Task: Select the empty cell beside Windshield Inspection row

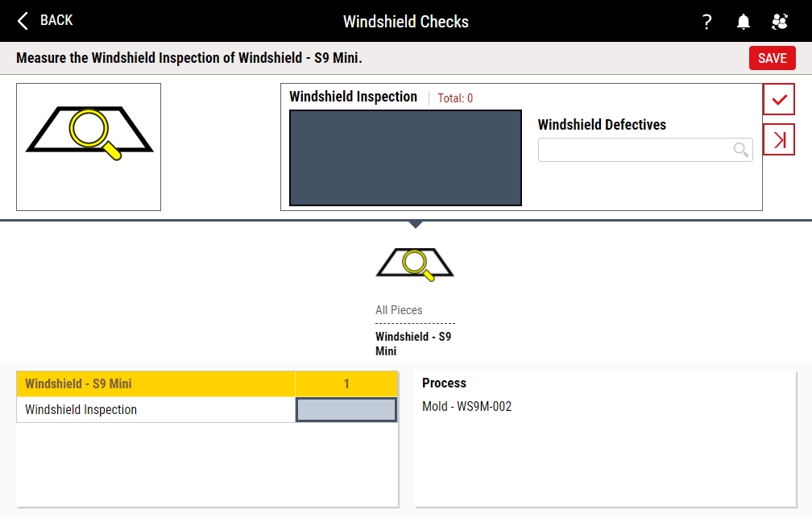Action: pyautogui.click(x=346, y=409)
